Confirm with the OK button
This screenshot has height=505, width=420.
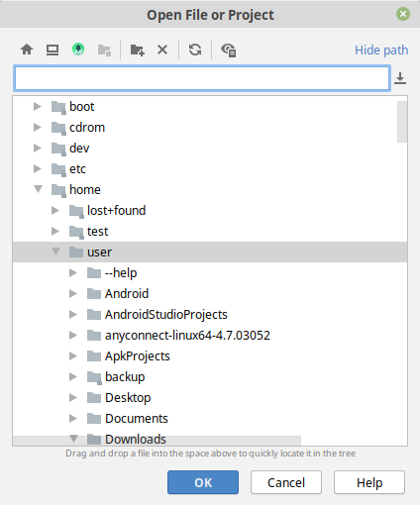tap(203, 482)
